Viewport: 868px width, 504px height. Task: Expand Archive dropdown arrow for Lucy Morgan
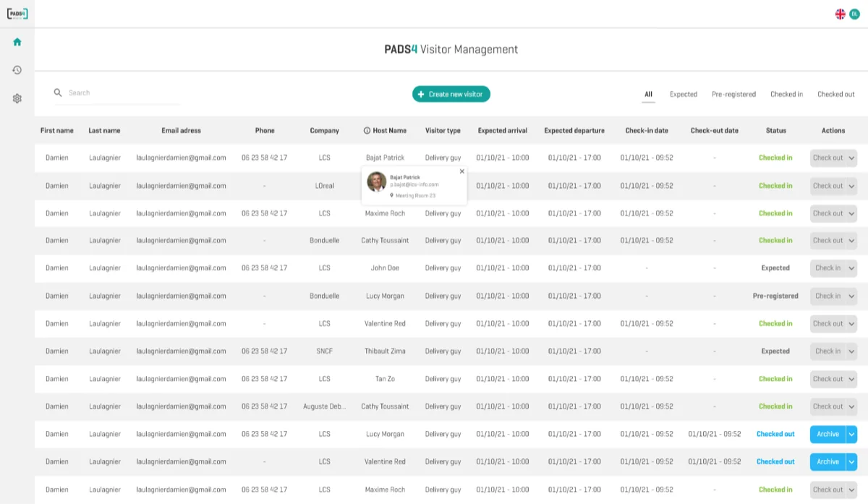(851, 435)
